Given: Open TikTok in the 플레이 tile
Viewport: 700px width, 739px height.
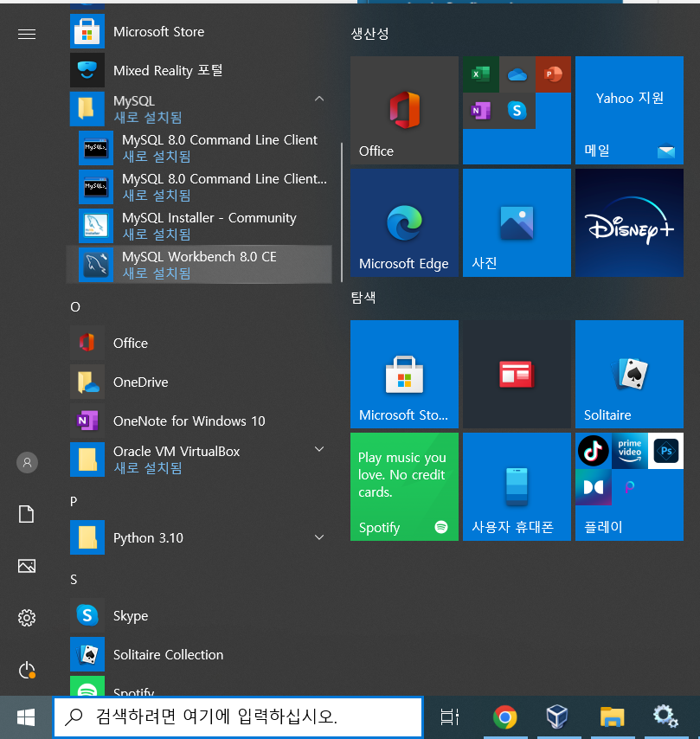Looking at the screenshot, I should tap(594, 451).
